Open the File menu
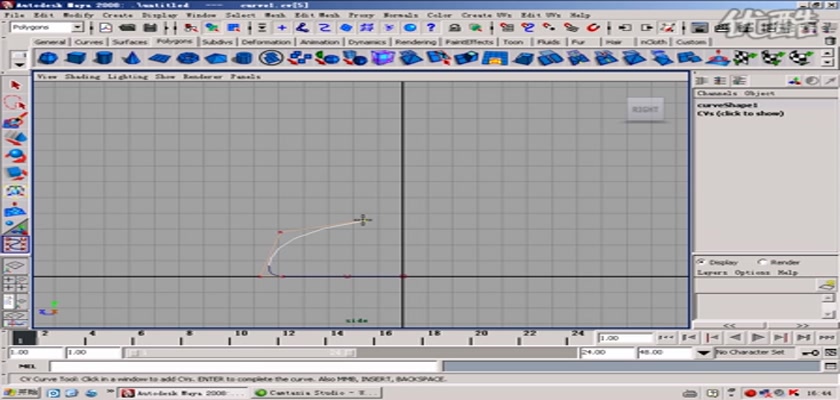This screenshot has height=400, width=840. coord(14,15)
